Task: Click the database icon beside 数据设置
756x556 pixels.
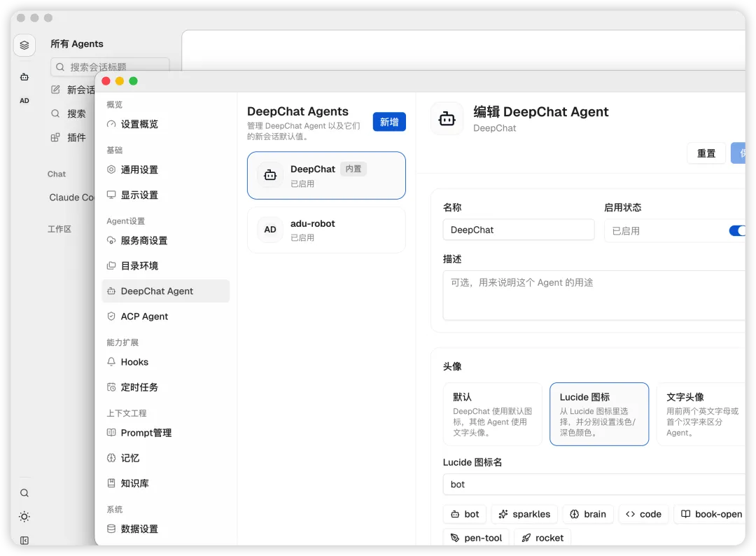Action: (x=111, y=529)
